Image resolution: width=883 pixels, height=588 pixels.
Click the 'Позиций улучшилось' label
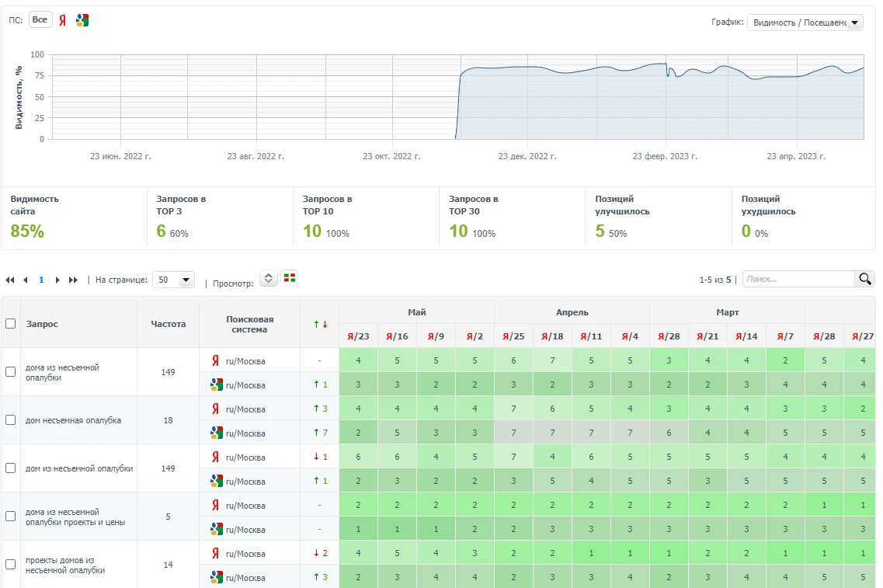tap(622, 205)
